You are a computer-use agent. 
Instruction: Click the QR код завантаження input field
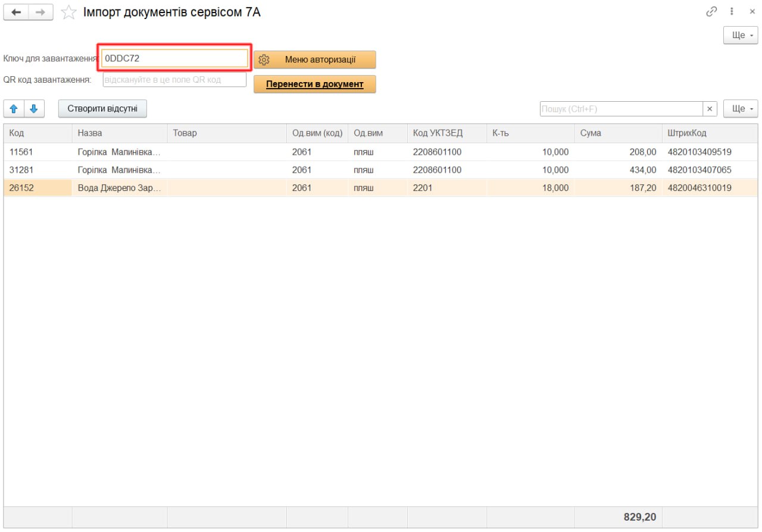click(x=174, y=80)
